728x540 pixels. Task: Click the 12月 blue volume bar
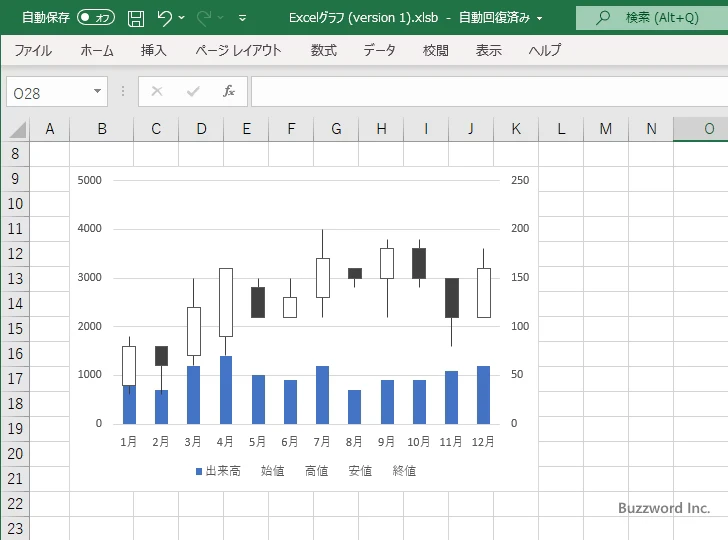pyautogui.click(x=483, y=395)
